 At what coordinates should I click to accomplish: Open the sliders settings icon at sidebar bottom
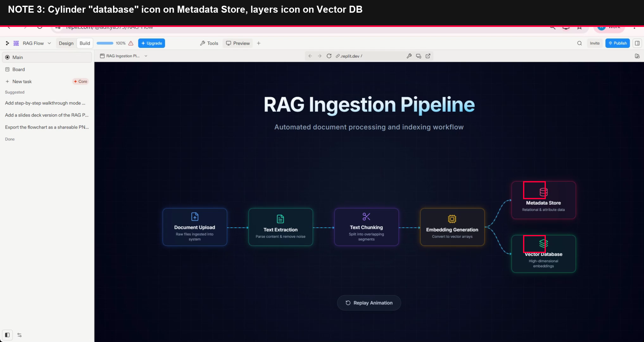(20, 335)
